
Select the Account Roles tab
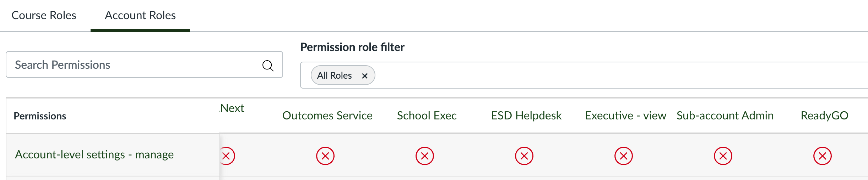(x=140, y=16)
